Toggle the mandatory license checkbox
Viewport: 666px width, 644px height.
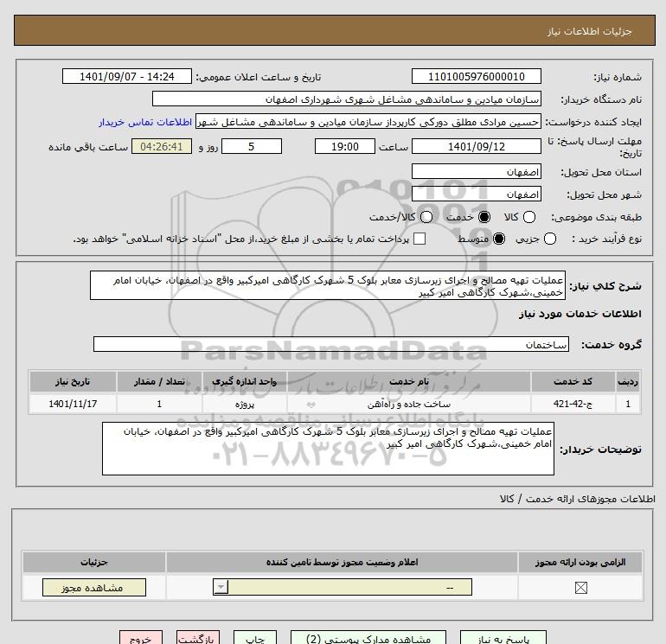point(580,588)
